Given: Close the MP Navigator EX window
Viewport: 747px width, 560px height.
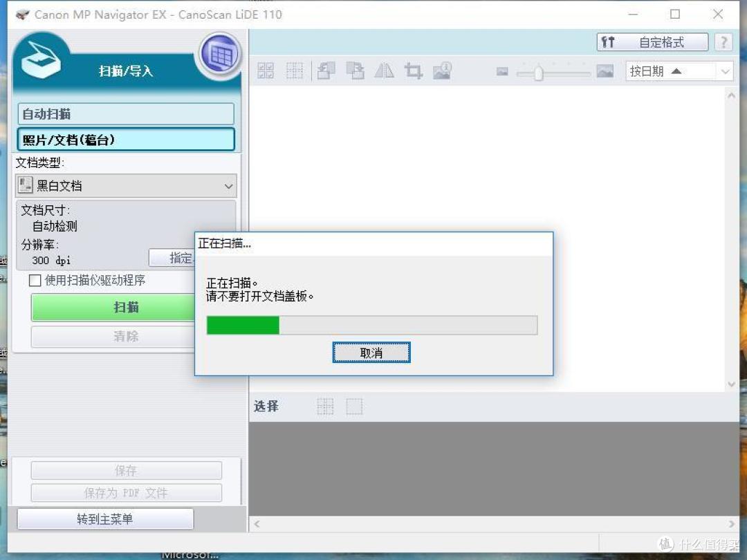Looking at the screenshot, I should click(x=718, y=15).
